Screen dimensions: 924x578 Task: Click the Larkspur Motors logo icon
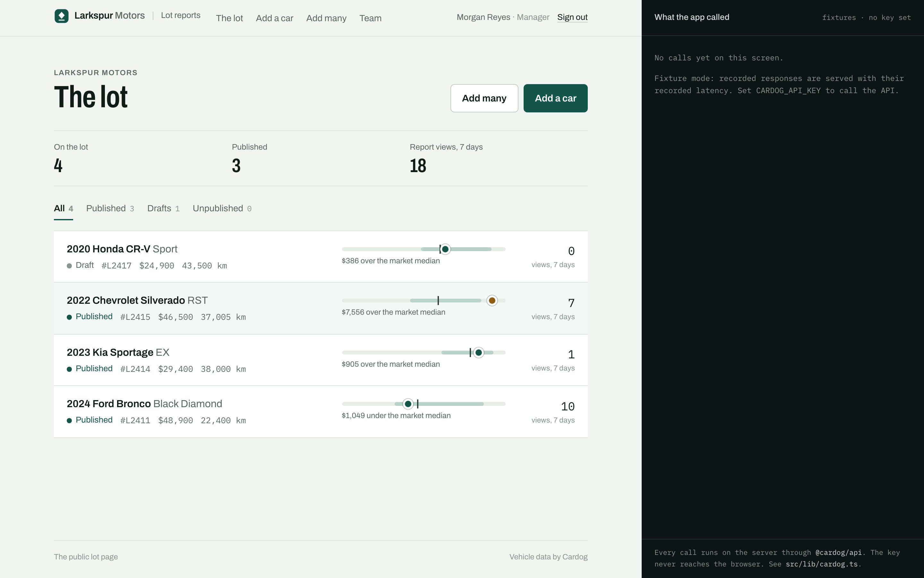pos(62,16)
